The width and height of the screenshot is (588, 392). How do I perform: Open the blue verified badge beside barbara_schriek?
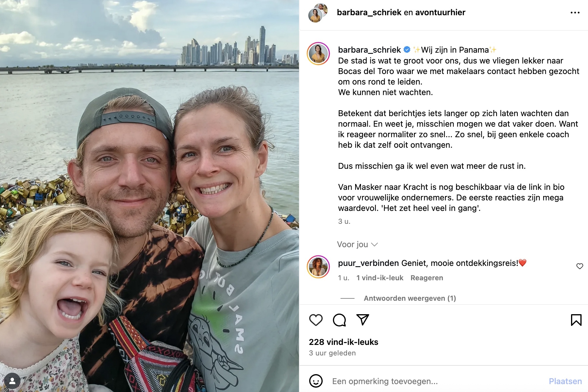pyautogui.click(x=407, y=49)
